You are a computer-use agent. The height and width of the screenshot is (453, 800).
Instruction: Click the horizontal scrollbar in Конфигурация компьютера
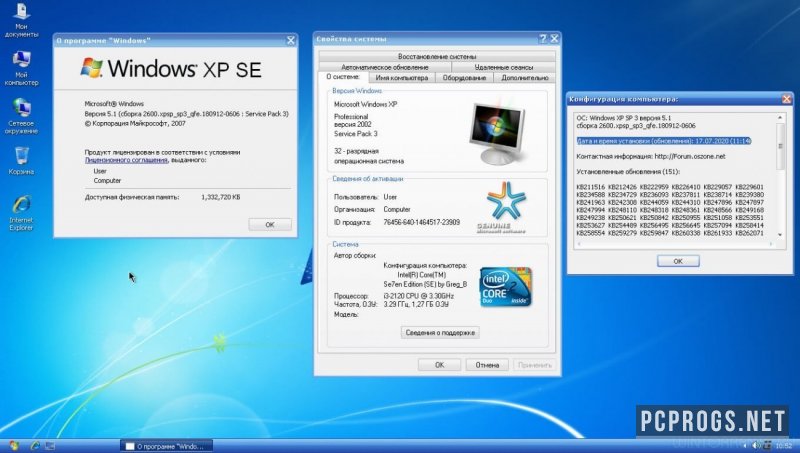(x=675, y=244)
